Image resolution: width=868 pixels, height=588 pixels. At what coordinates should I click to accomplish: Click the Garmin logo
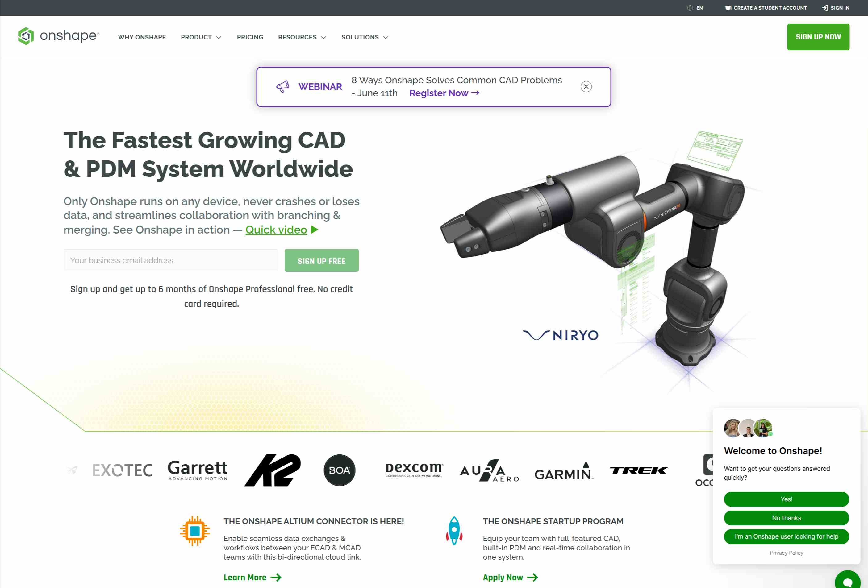click(564, 471)
